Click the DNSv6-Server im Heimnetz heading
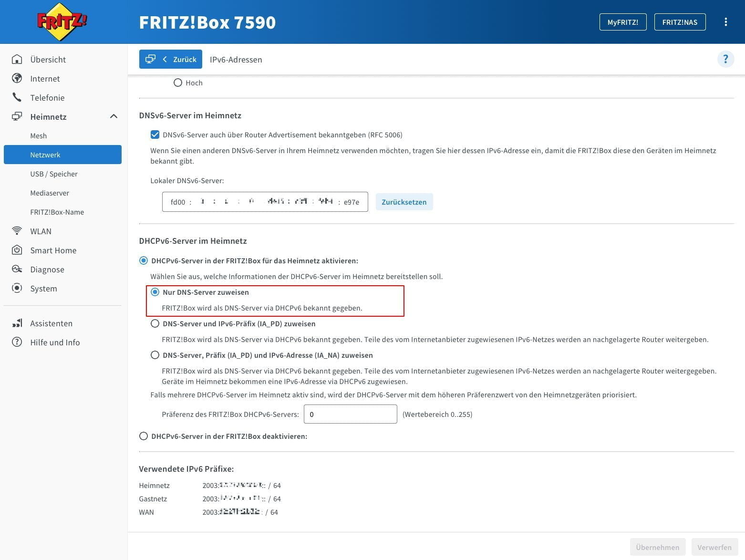Screen dimensions: 745x560 point(190,115)
